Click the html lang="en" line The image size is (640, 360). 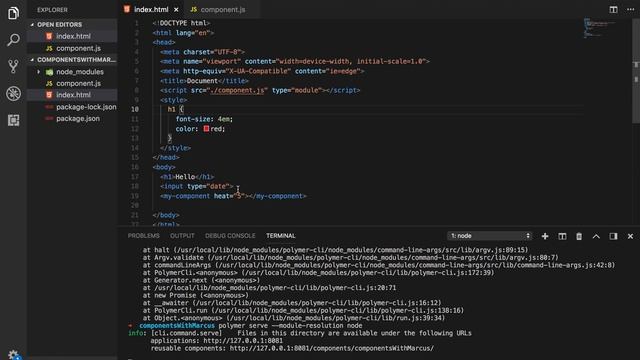(183, 33)
